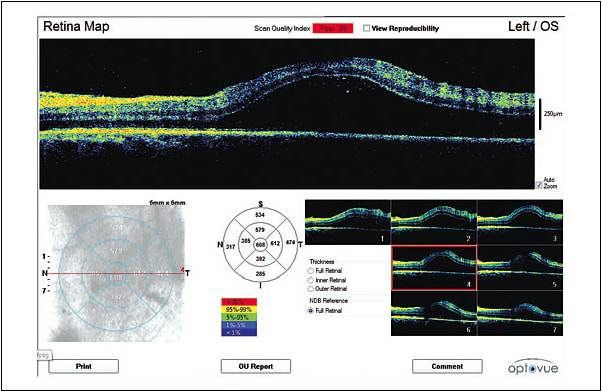The image size is (602, 392).
Task: Click nasal outer value 317 in grid
Action: coord(230,247)
